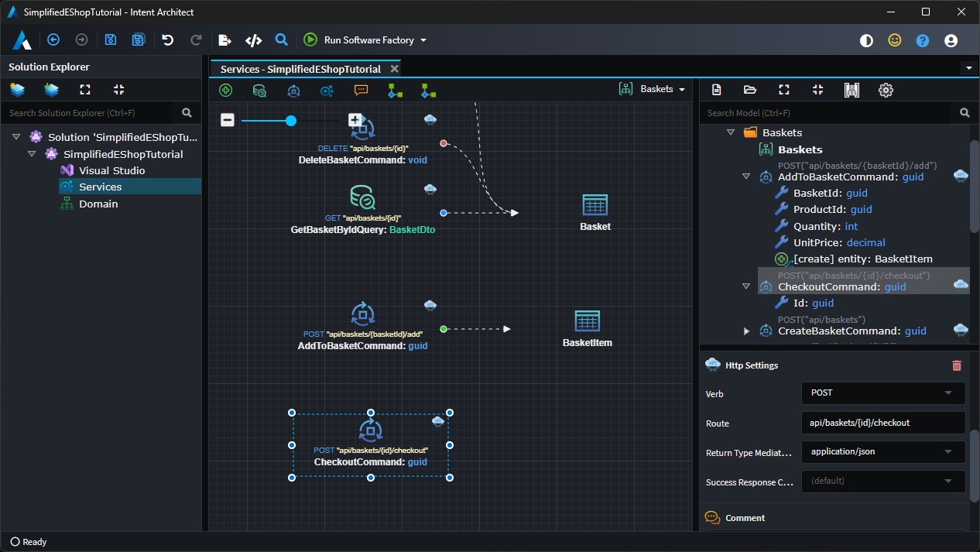Redo the last undone action
Viewport: 980px width, 552px height.
(196, 40)
